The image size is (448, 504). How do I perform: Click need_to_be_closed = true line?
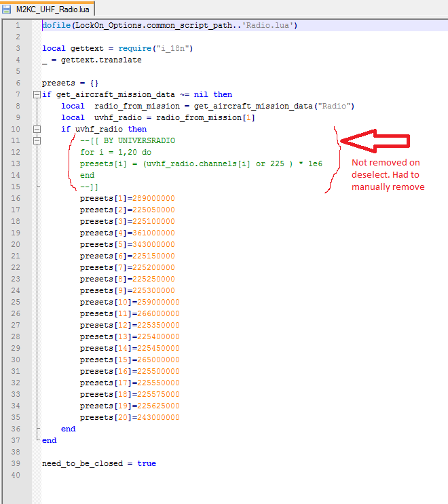[99, 464]
